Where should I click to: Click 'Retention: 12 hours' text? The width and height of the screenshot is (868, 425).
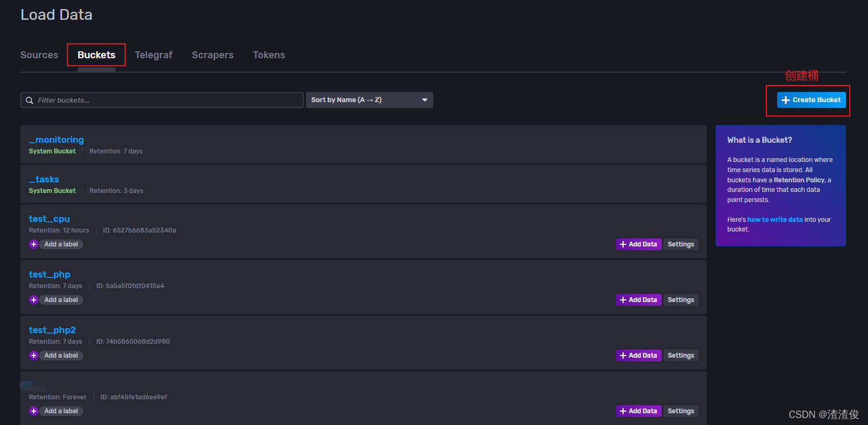click(x=59, y=230)
